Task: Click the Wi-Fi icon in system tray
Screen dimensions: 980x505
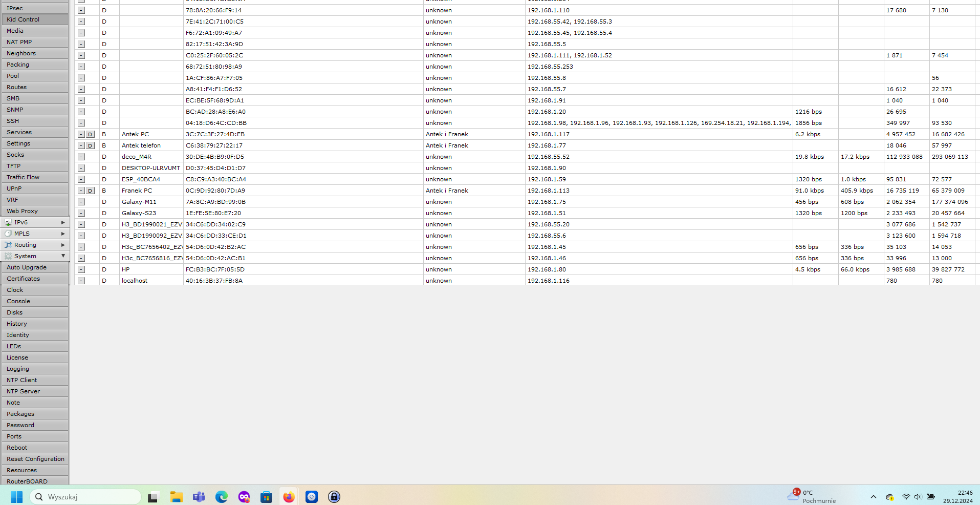Action: (906, 496)
